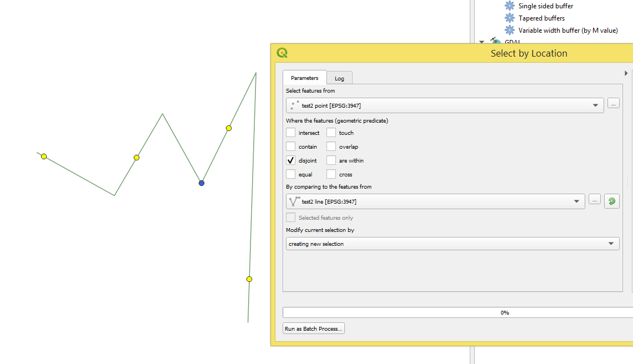
Task: Select the Tapered buffers algorithm icon
Action: pos(509,18)
